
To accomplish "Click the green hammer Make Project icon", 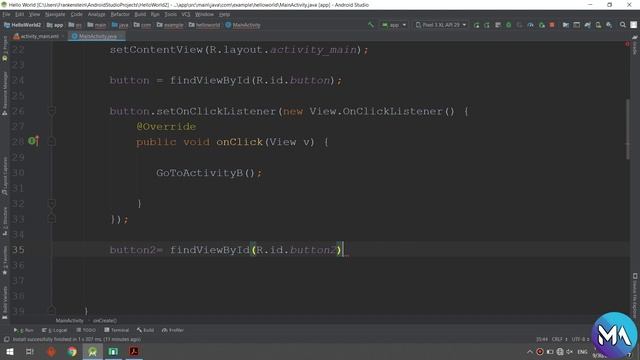I will 371,25.
